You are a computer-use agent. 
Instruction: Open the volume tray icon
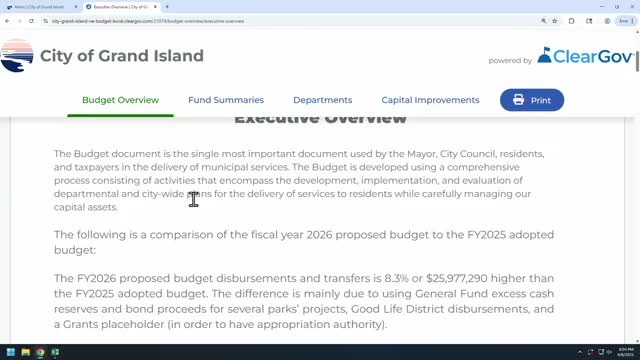coord(609,352)
